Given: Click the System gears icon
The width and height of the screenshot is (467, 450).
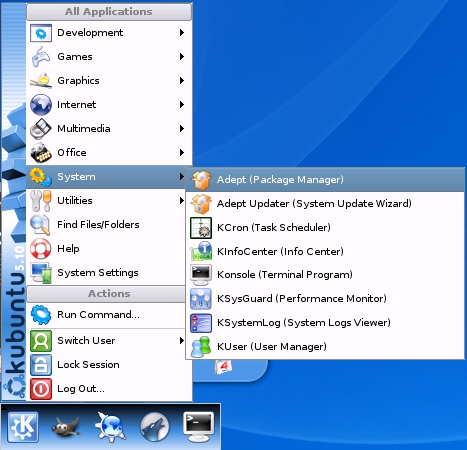Looking at the screenshot, I should pyautogui.click(x=41, y=177).
